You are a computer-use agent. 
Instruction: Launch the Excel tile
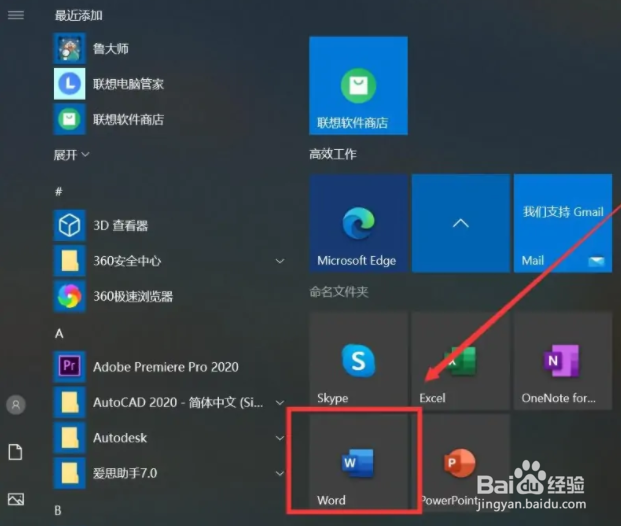(461, 361)
